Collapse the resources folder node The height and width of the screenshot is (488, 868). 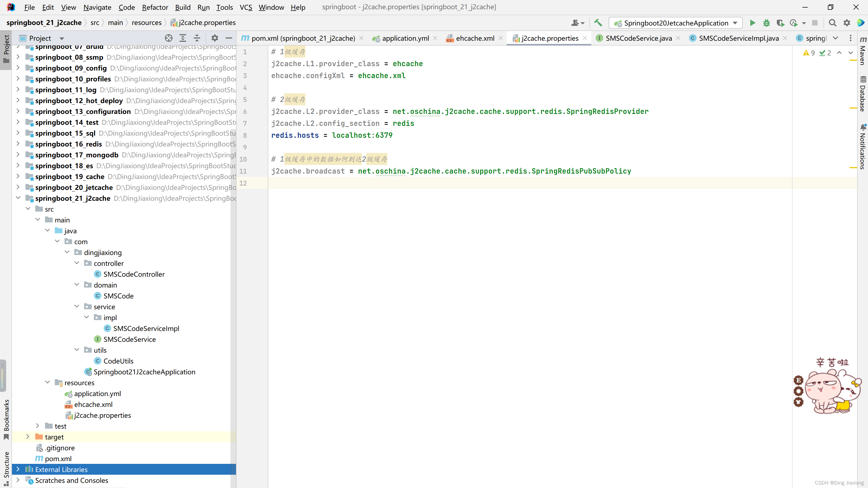(x=47, y=382)
